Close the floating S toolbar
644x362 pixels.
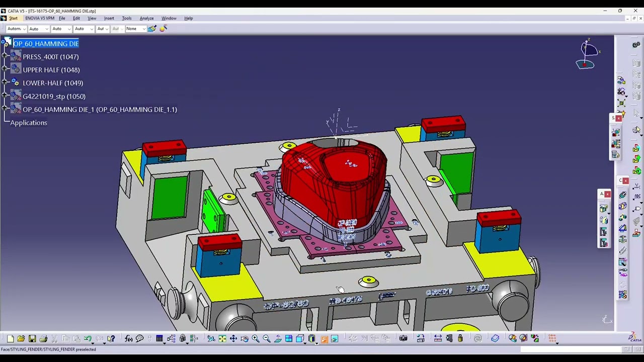(619, 118)
